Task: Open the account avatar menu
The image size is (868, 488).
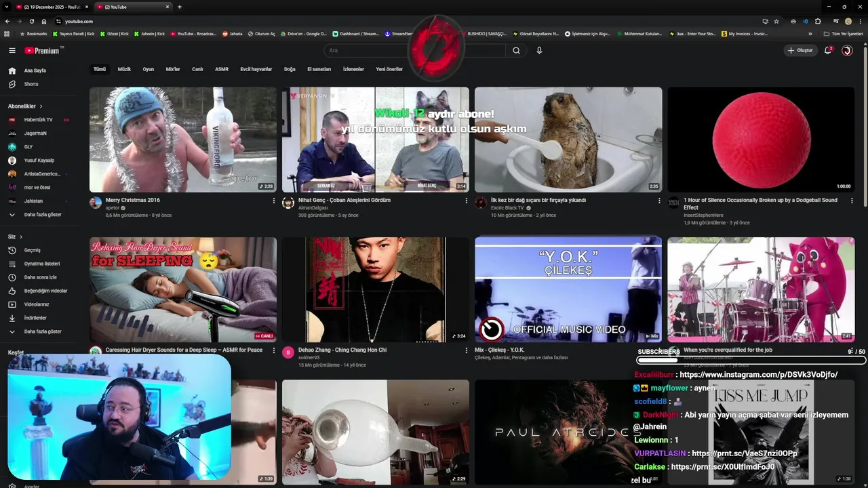Action: pyautogui.click(x=847, y=50)
